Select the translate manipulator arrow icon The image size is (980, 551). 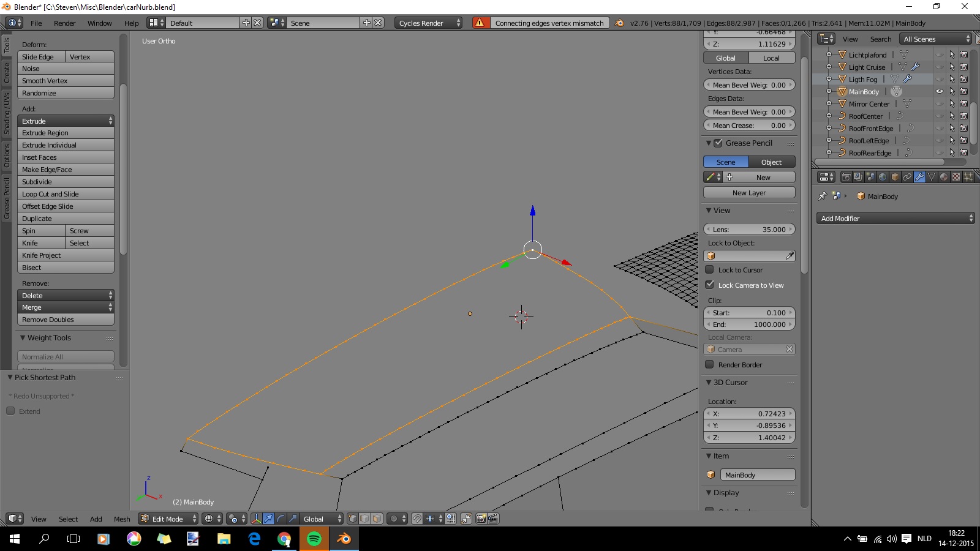268,519
